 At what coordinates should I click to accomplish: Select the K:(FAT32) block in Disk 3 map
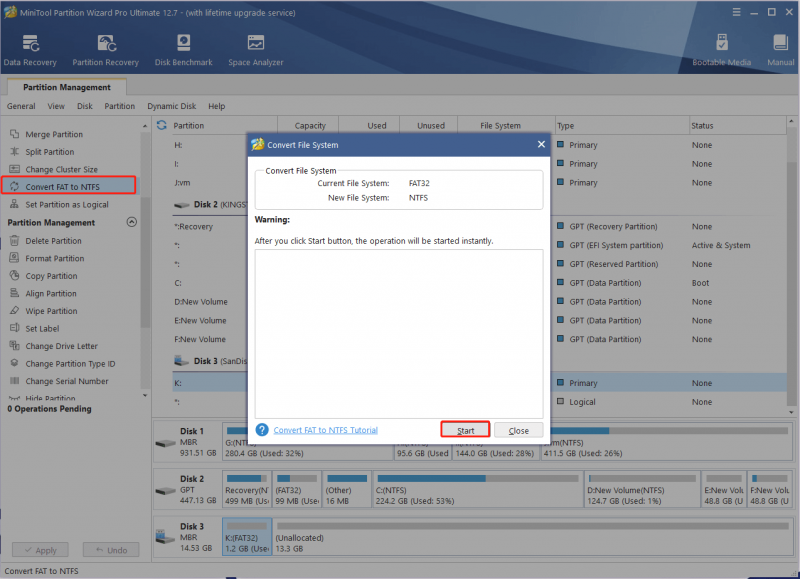(247, 537)
